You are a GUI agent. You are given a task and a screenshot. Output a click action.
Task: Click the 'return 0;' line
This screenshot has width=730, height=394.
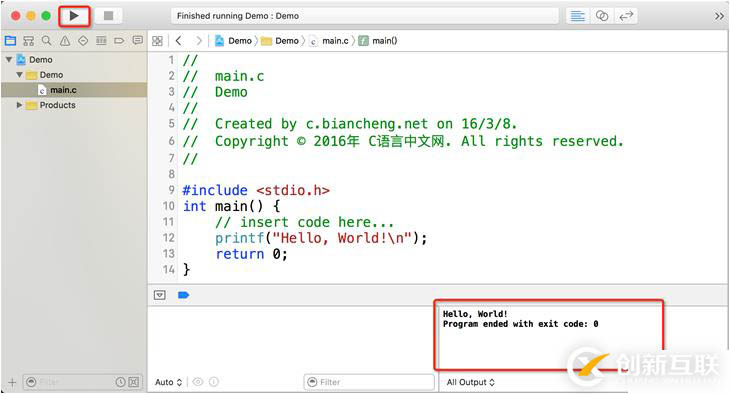(x=251, y=254)
